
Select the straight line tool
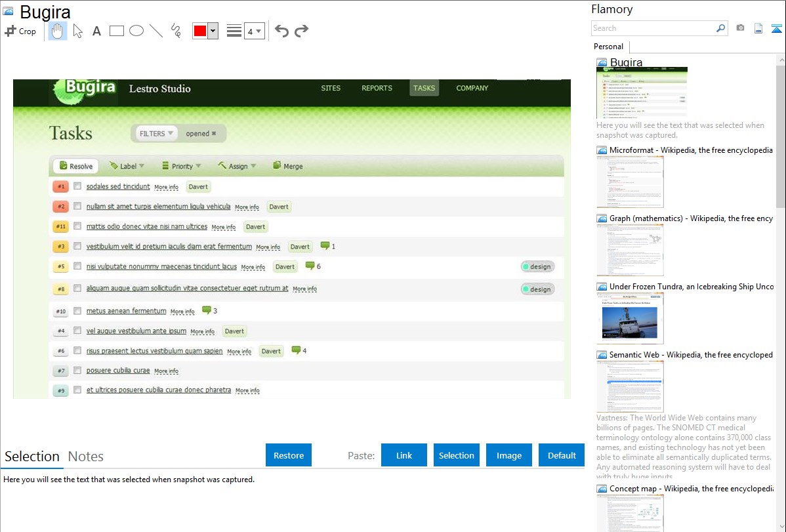pyautogui.click(x=156, y=31)
